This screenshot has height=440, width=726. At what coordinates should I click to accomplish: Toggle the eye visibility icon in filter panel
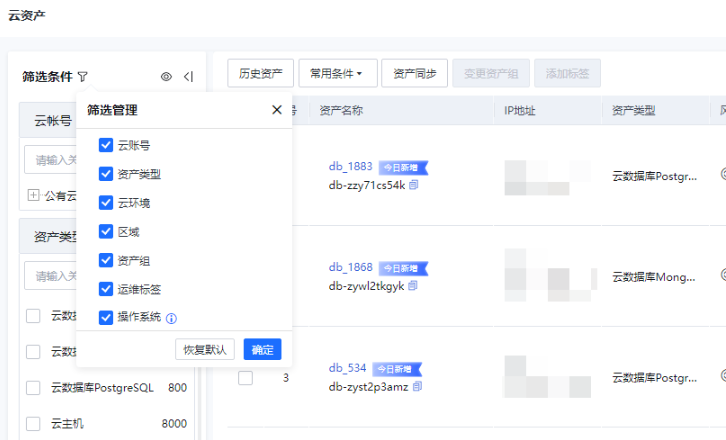pos(166,76)
